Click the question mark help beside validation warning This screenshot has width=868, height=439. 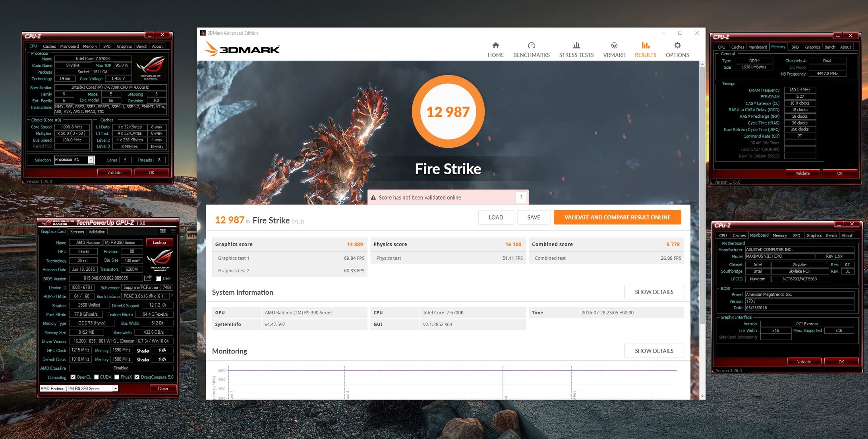[x=521, y=197]
